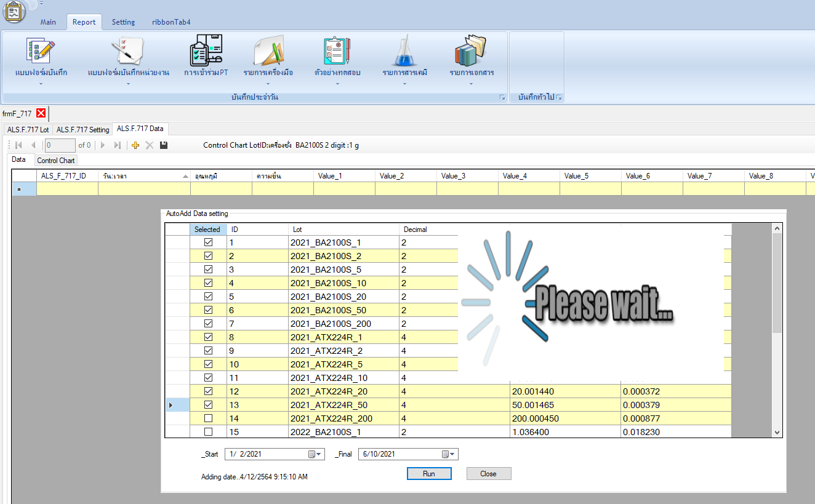Uncheck the 2021_BA2100S_1 row checkbox
The image size is (815, 504).
coord(208,242)
